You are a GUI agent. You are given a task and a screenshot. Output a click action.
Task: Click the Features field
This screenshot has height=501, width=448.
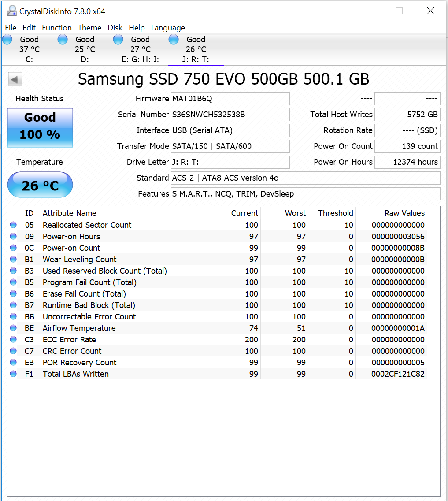click(x=306, y=194)
